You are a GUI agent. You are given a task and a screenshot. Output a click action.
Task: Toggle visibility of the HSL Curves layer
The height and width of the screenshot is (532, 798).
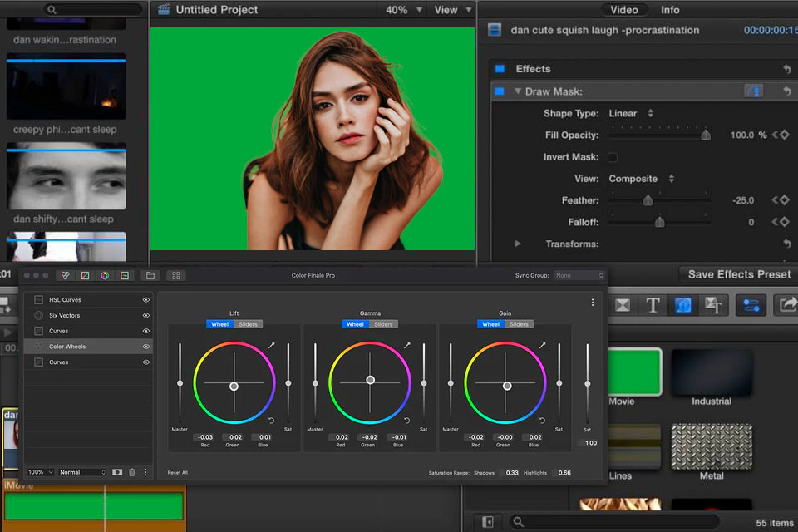click(x=146, y=300)
